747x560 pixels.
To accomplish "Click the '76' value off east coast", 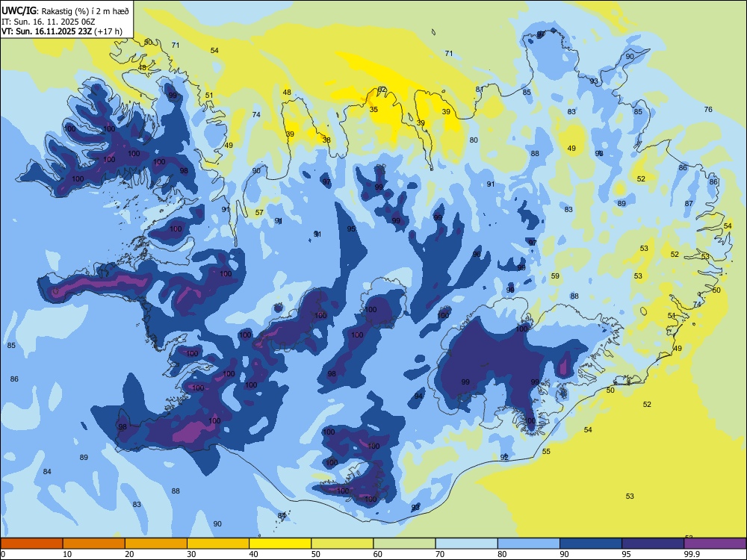I will coord(708,110).
